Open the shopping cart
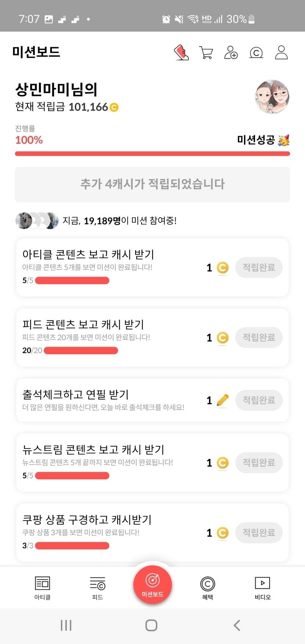The image size is (305, 644). click(206, 53)
